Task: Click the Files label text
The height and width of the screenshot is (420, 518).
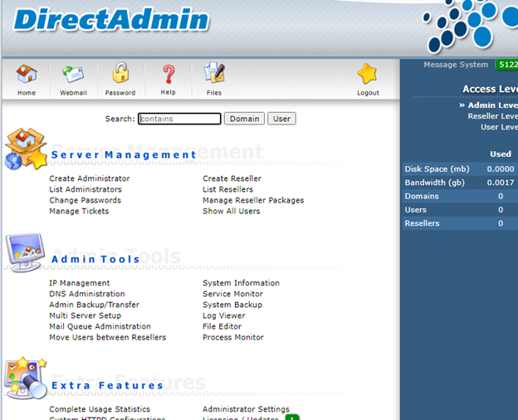Action: tap(214, 93)
